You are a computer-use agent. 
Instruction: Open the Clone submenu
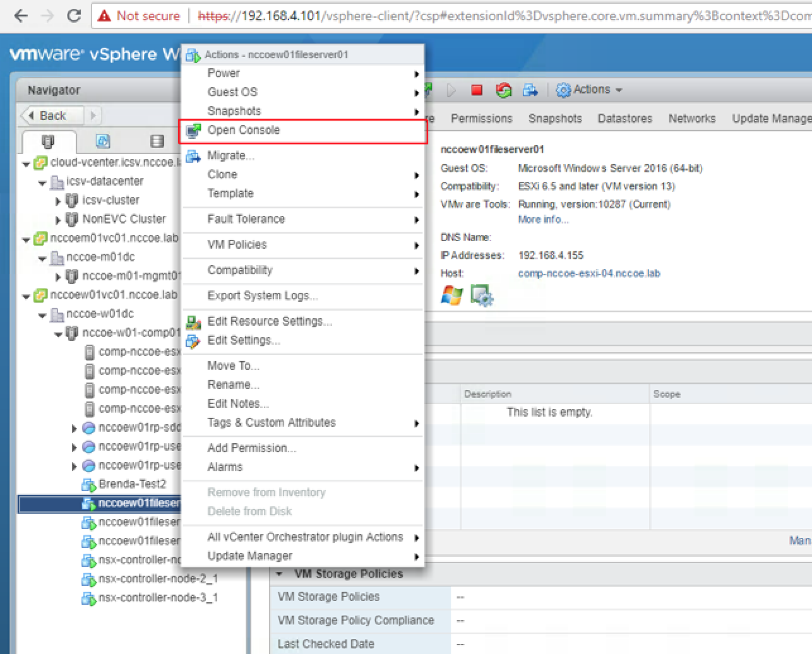click(303, 175)
